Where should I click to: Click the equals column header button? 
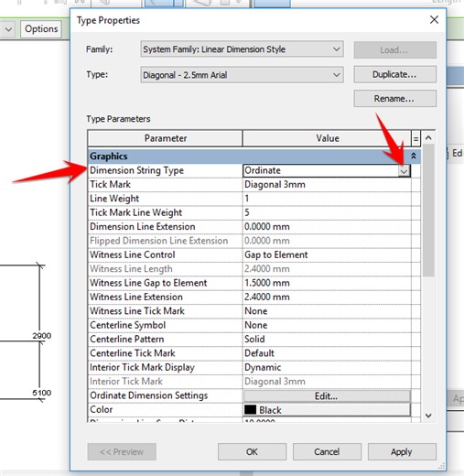(415, 139)
